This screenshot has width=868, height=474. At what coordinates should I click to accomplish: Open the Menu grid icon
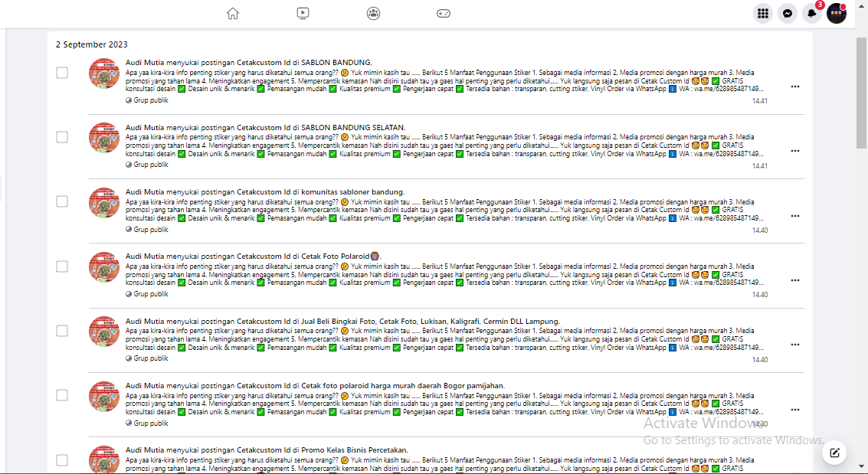[763, 13]
